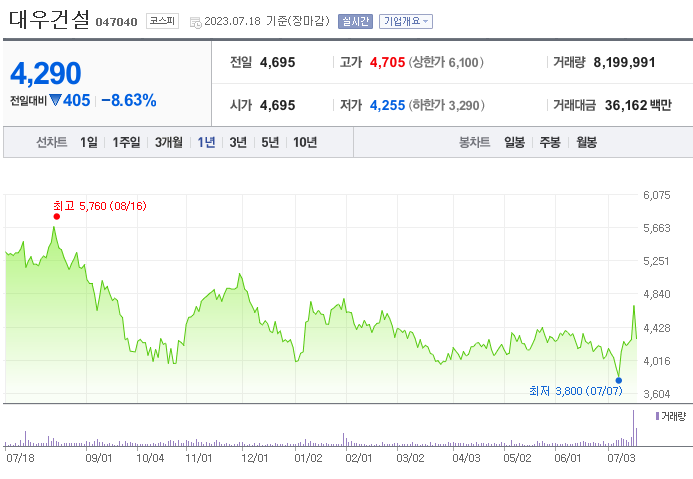Select the 1주일 line chart tab
693x479 pixels.
point(126,142)
